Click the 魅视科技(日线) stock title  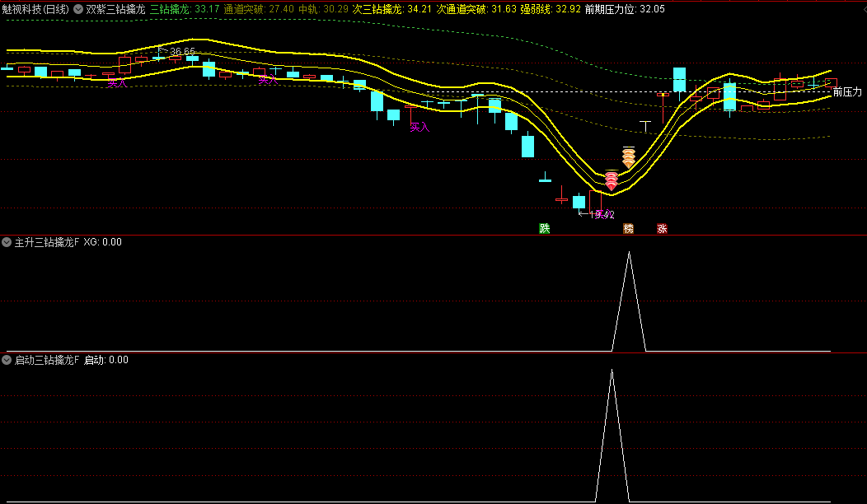[x=35, y=10]
